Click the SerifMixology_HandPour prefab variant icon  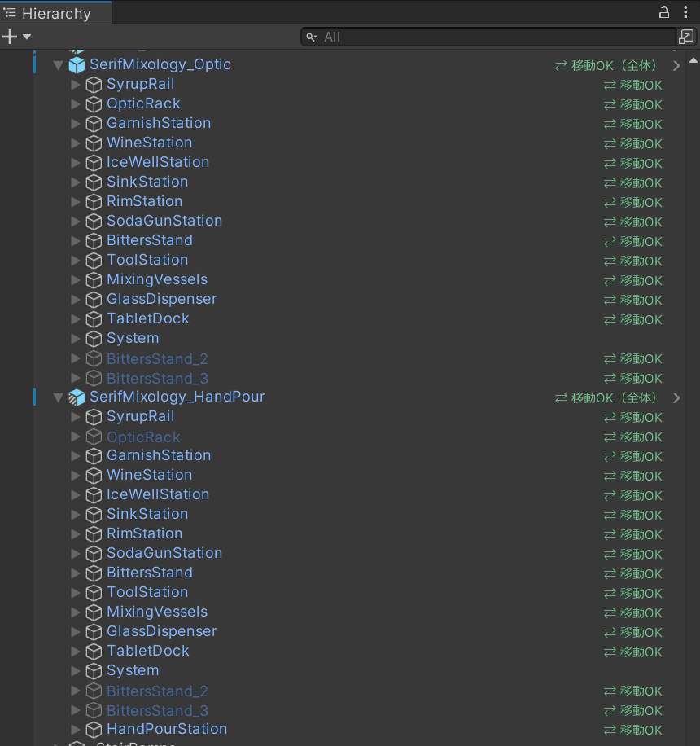coord(77,397)
